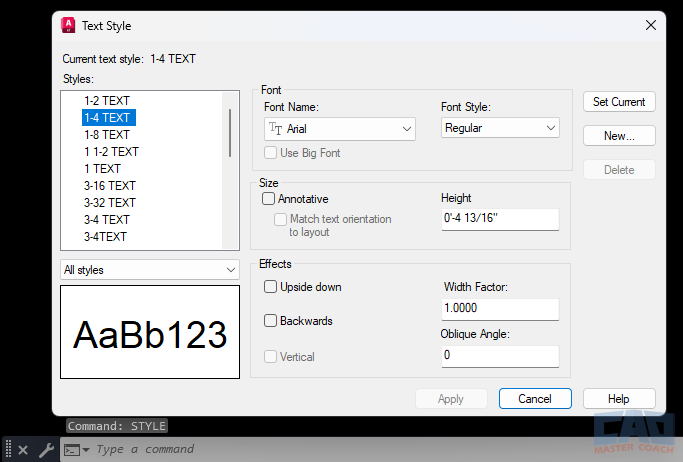Image resolution: width=683 pixels, height=462 pixels.
Task: Click the AaBb123 font preview box
Action: point(150,332)
